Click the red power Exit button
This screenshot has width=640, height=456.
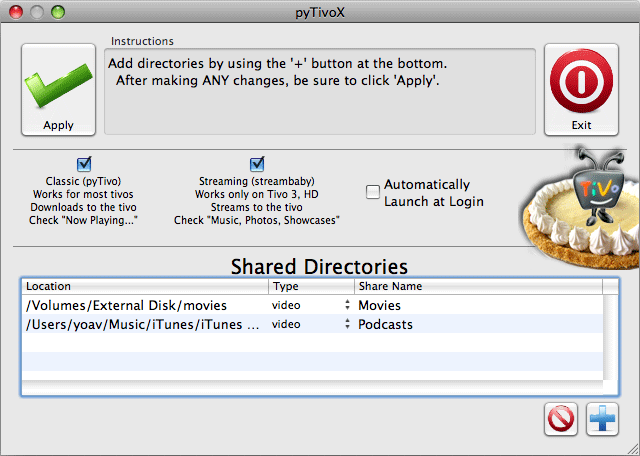[581, 89]
